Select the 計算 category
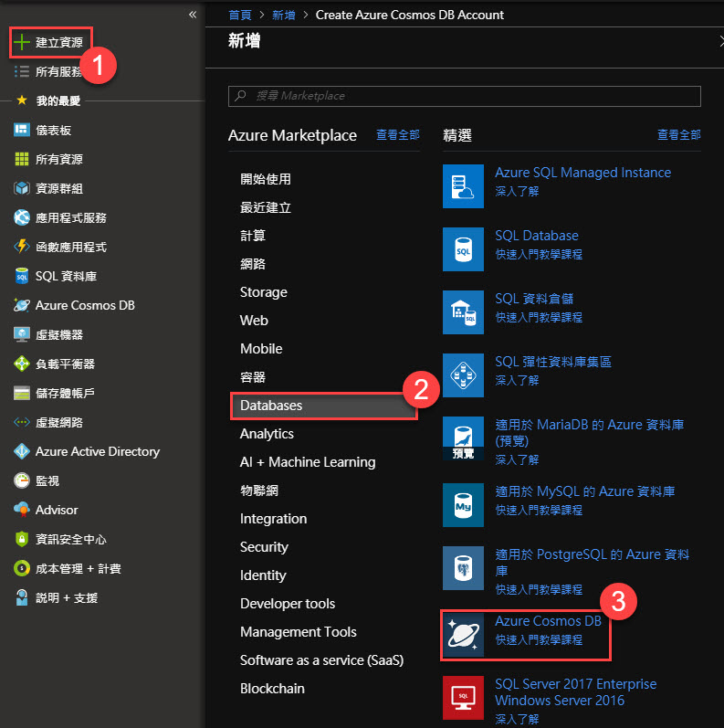Viewport: 724px width, 728px height. (253, 236)
